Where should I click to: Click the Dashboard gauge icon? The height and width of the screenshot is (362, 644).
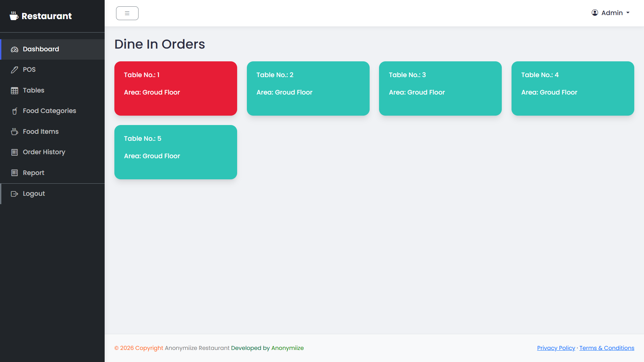[x=14, y=50]
